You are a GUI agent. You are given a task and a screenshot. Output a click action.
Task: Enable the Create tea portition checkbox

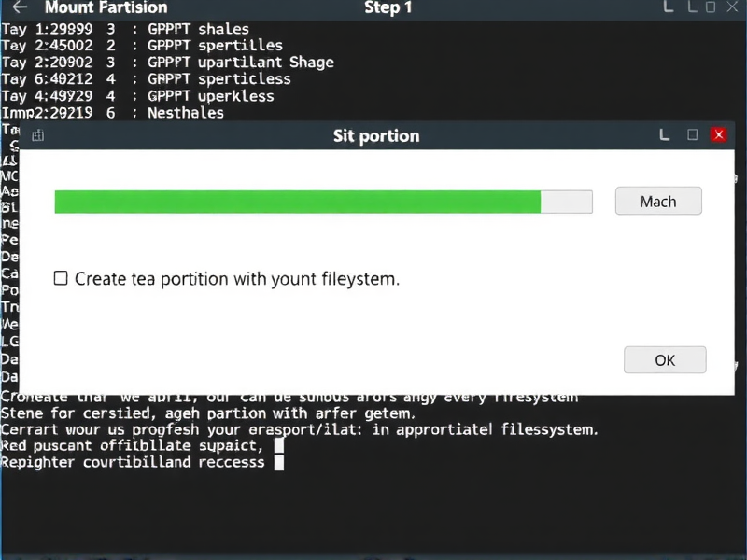[x=61, y=278]
